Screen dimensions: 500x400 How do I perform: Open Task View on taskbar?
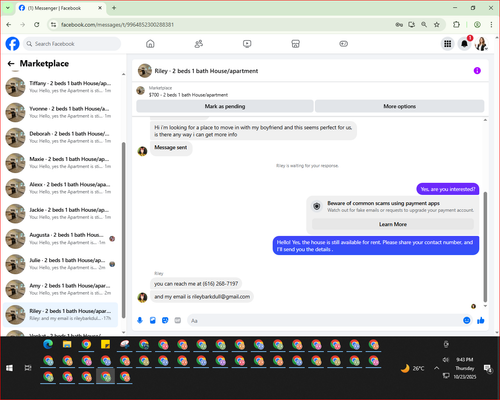pyautogui.click(x=28, y=368)
